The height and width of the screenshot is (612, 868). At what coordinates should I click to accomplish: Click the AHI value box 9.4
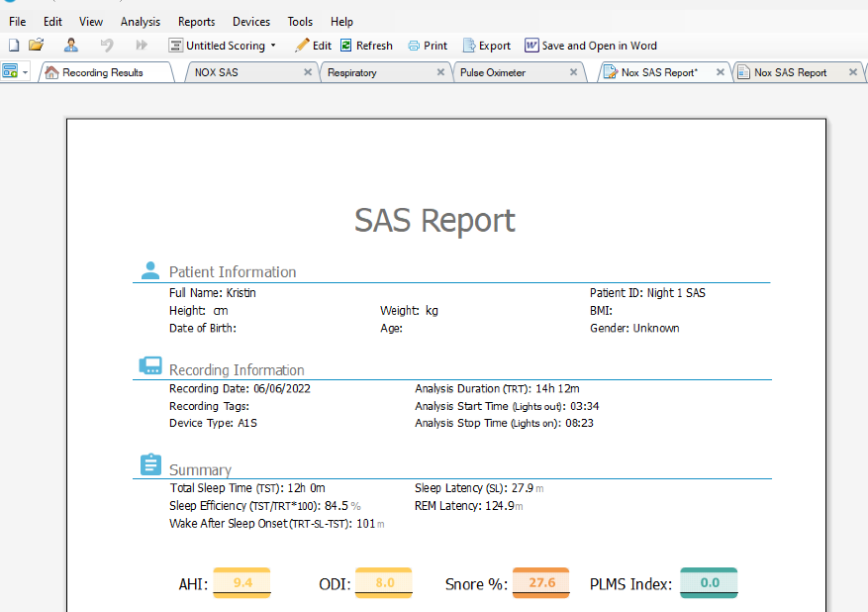242,583
